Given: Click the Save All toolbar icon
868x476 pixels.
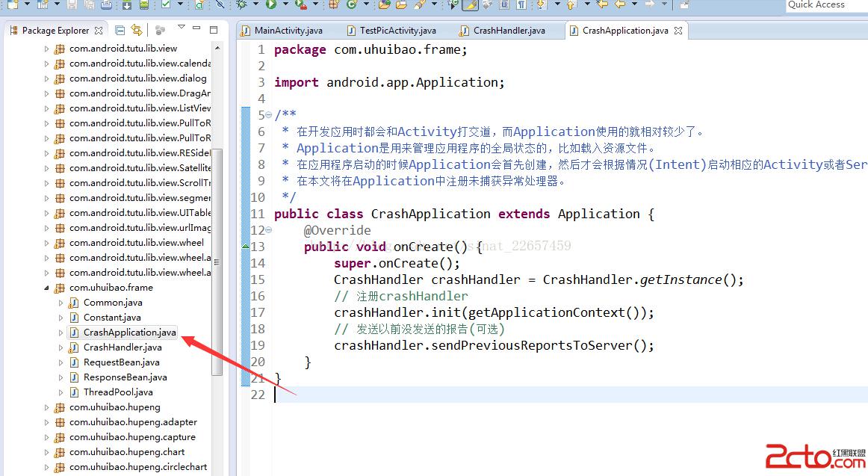Looking at the screenshot, I should point(89,4).
